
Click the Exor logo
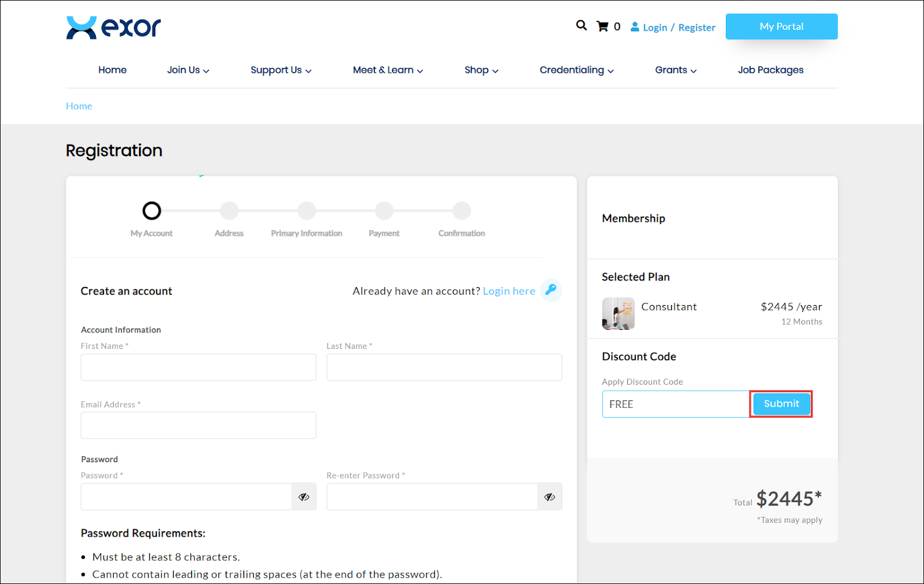pyautogui.click(x=114, y=27)
